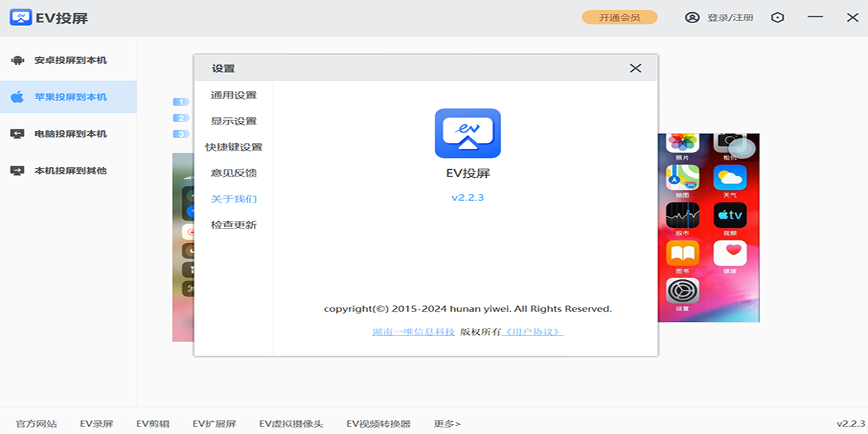Open the 《用户协议》 user agreement link

(x=532, y=332)
